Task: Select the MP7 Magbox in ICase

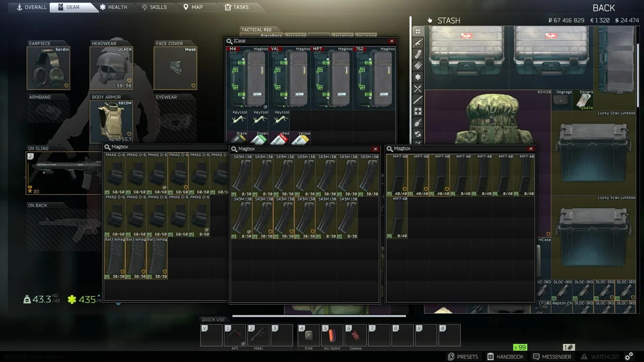Action: tap(332, 78)
